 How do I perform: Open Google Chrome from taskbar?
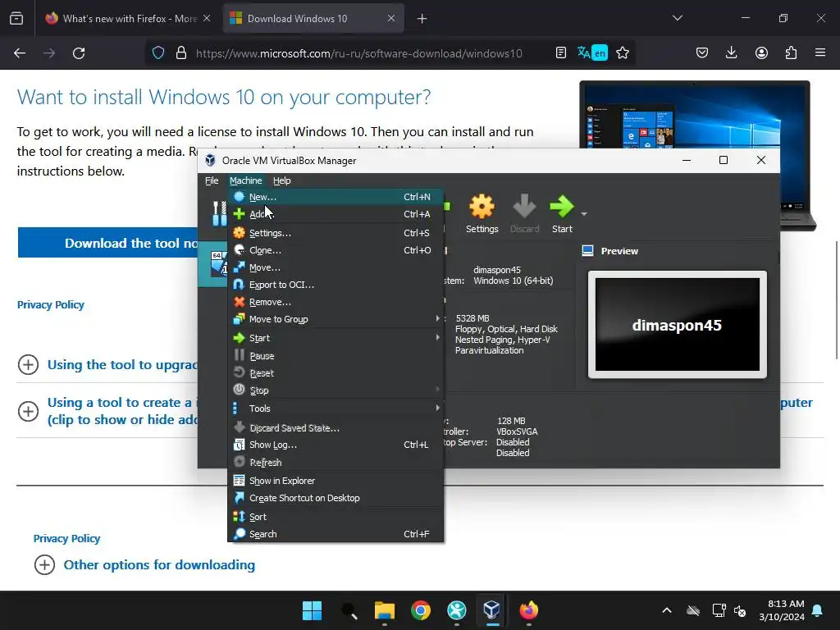coord(421,610)
